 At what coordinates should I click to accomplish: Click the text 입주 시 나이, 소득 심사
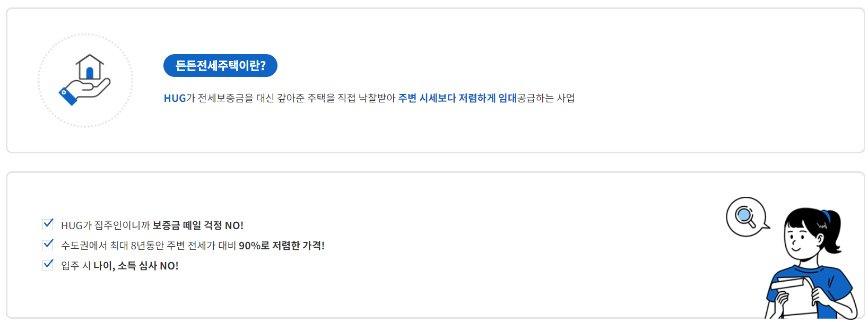point(109,266)
